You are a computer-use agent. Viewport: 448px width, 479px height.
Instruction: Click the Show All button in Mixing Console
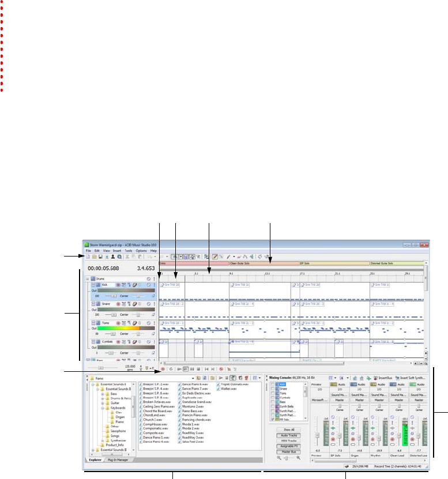(288, 430)
